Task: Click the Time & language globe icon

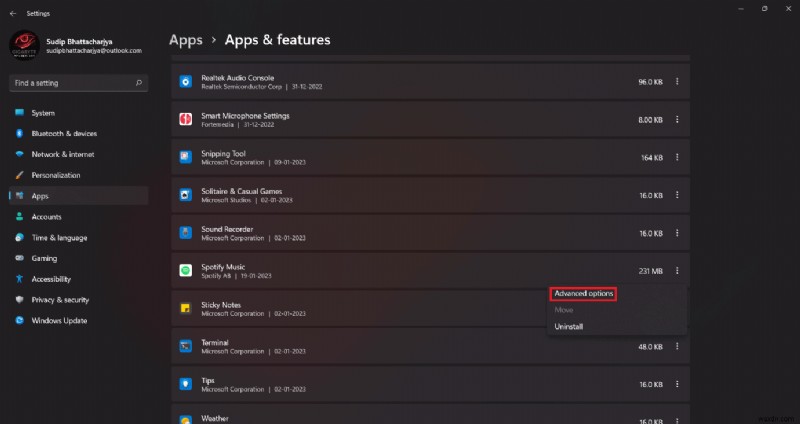Action: tap(19, 238)
